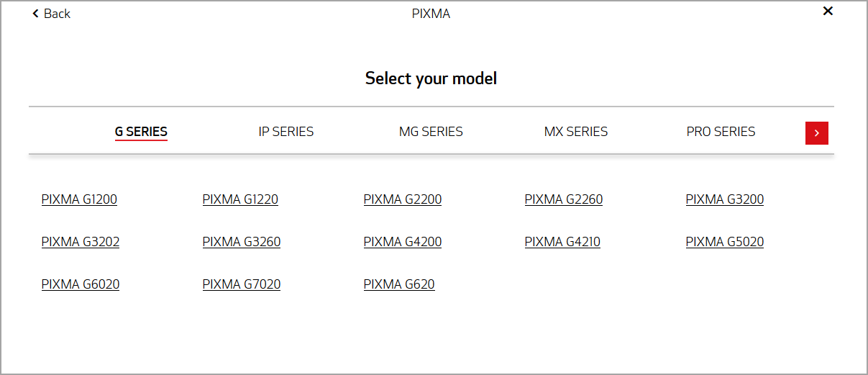Click the PIXMA G3200 model link

(725, 199)
